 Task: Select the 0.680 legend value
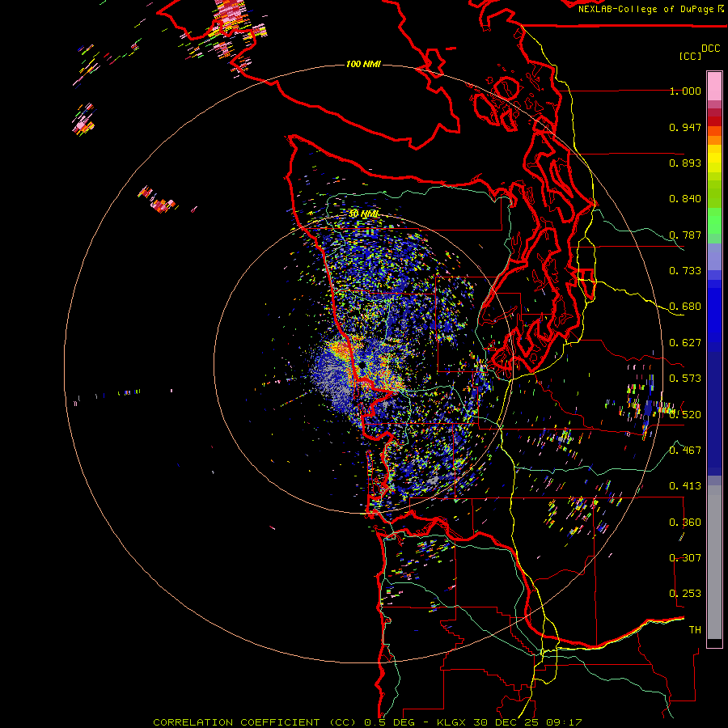tap(685, 307)
